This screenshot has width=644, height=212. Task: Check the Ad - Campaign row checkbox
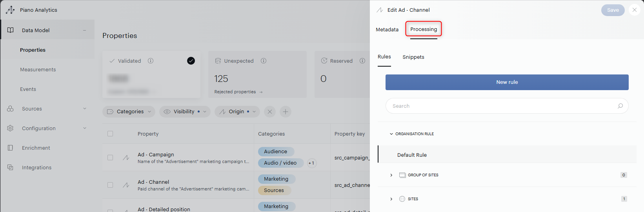(x=110, y=158)
